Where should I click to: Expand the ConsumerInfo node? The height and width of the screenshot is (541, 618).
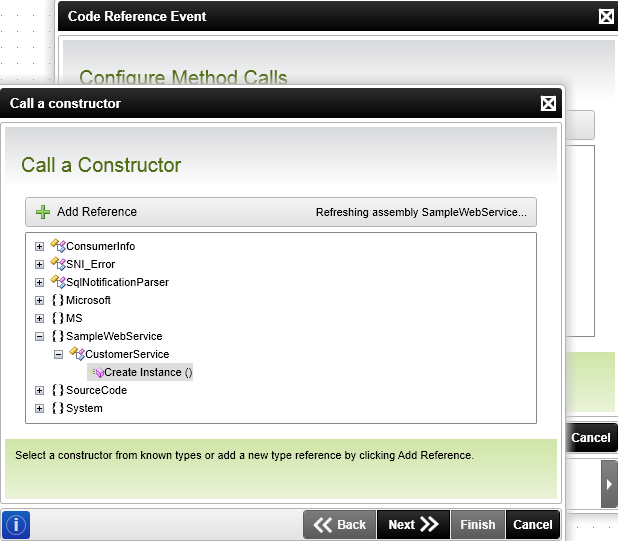coord(39,247)
